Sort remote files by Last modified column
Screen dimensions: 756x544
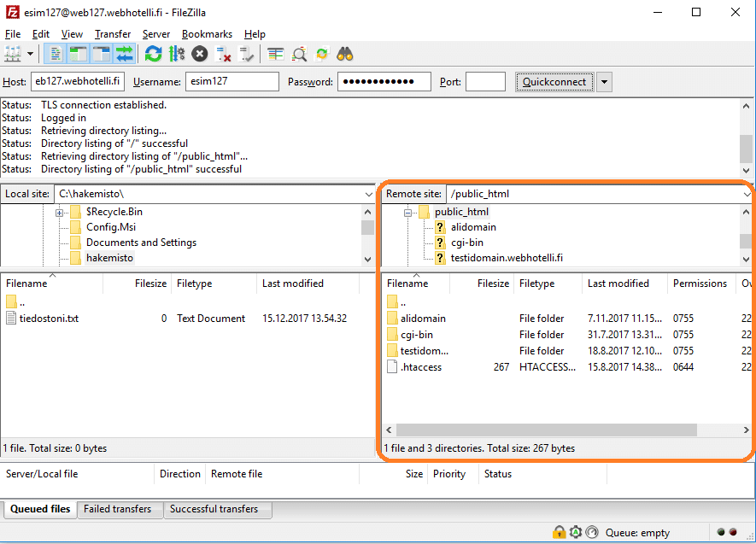click(618, 284)
